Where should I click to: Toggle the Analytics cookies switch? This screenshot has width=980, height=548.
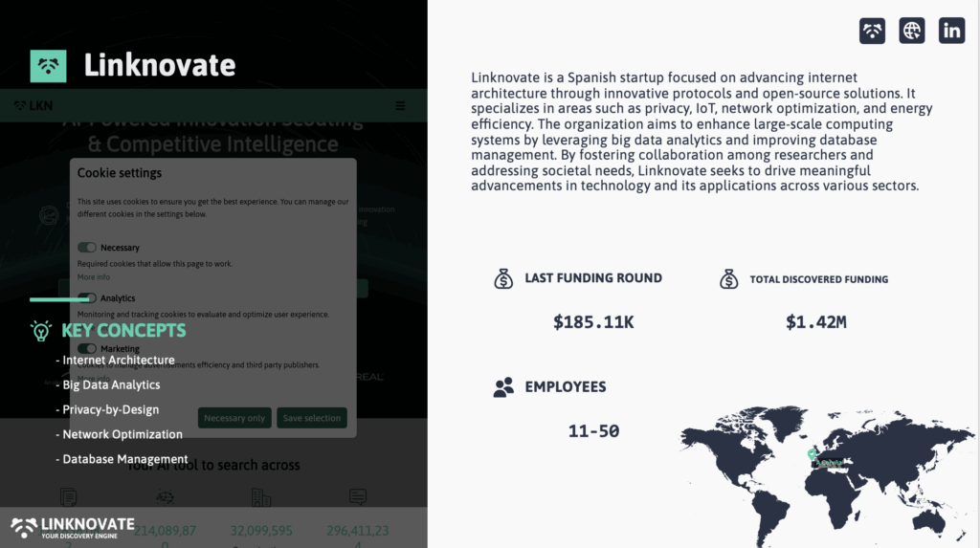tap(87, 298)
